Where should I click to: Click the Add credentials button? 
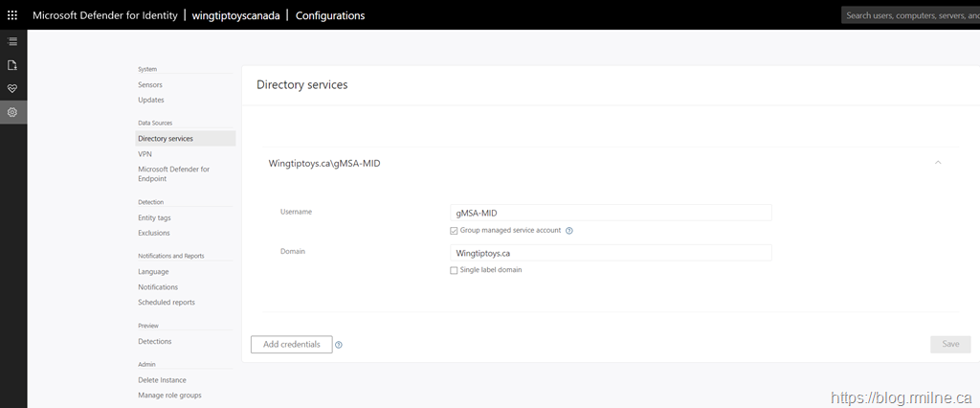pos(291,344)
